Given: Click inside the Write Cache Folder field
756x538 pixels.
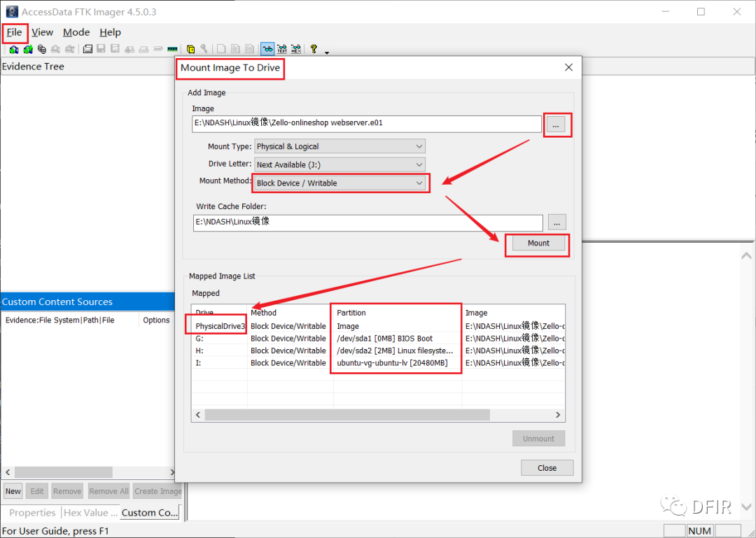Looking at the screenshot, I should [368, 222].
